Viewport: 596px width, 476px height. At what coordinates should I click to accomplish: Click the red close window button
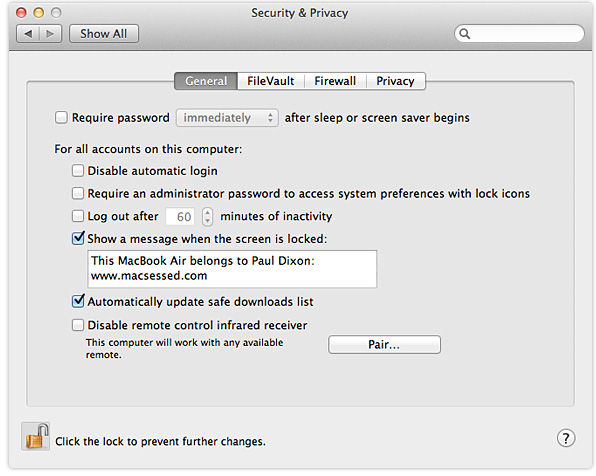tap(21, 13)
